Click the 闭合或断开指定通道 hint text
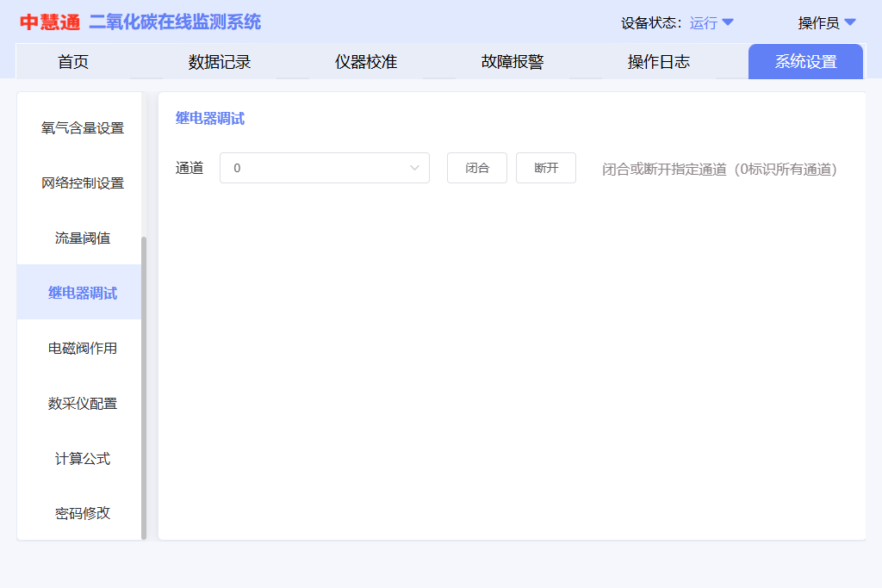The width and height of the screenshot is (882, 588). [719, 170]
